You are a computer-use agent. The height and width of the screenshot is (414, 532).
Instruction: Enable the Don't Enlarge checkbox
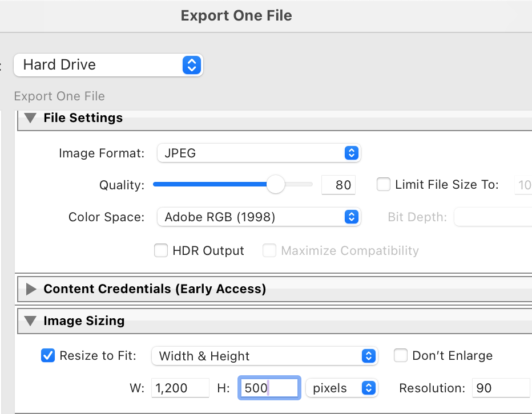point(401,356)
